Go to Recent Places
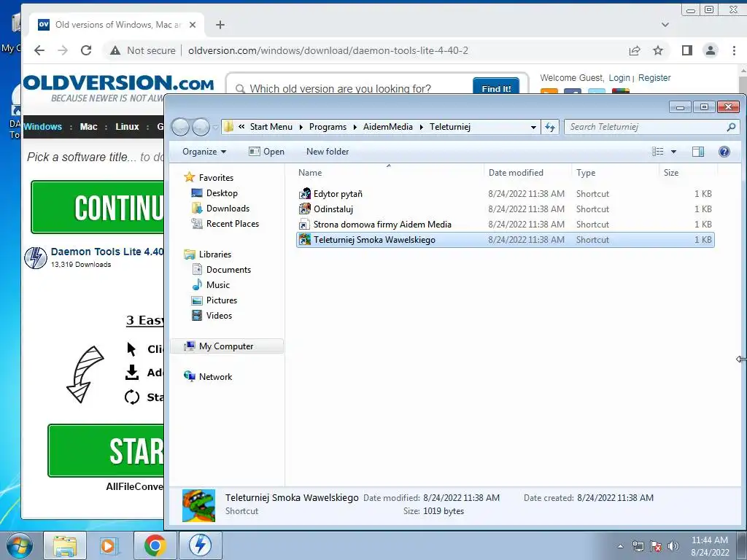 tap(232, 223)
